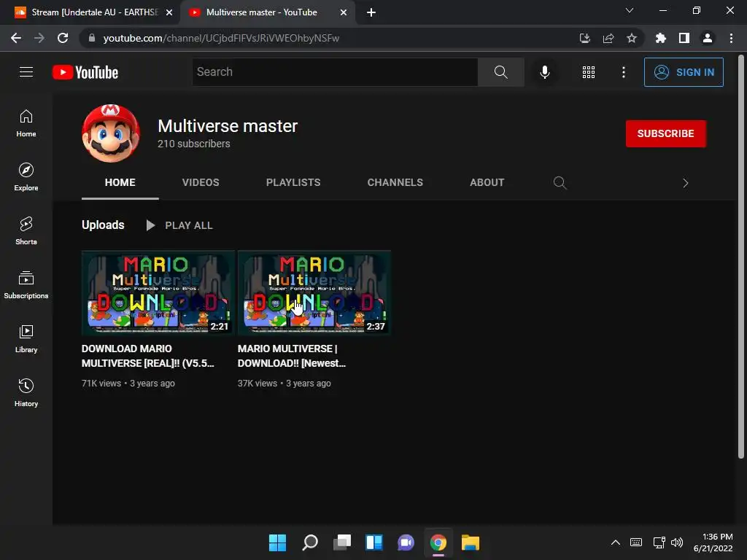The width and height of the screenshot is (747, 560).
Task: Click Chrome icon on the taskbar
Action: [x=438, y=542]
